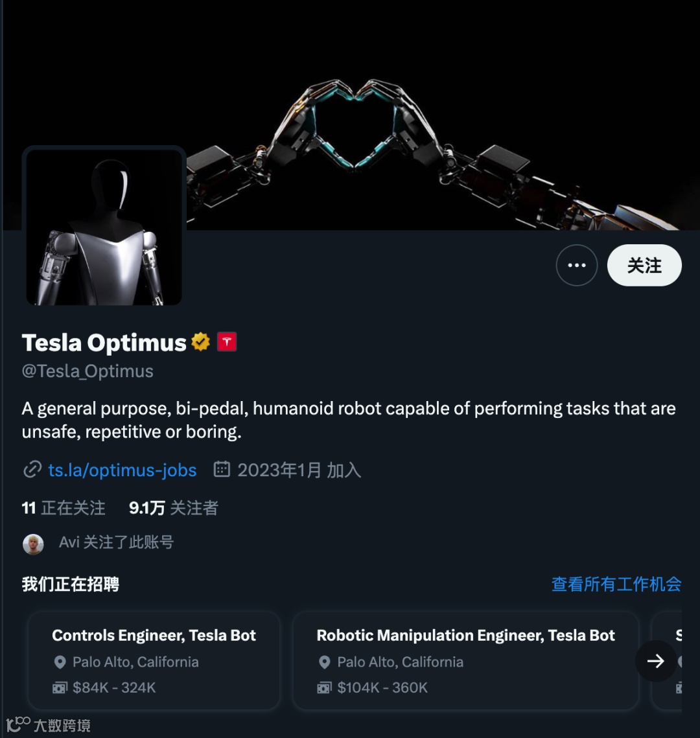Open the ts.la/optimus-jobs link
The width and height of the screenshot is (700, 738).
(x=122, y=470)
